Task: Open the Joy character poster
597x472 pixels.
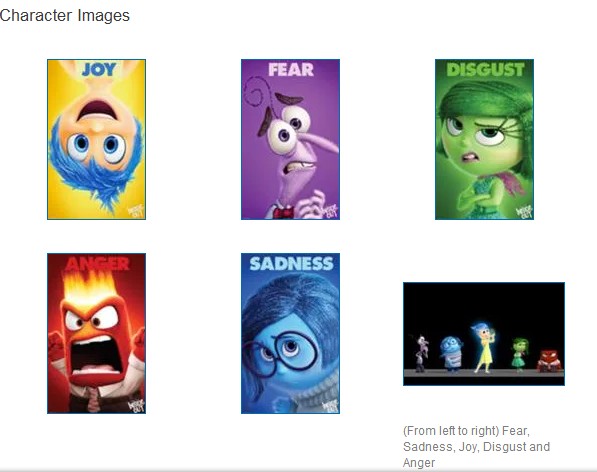Action: tap(96, 139)
